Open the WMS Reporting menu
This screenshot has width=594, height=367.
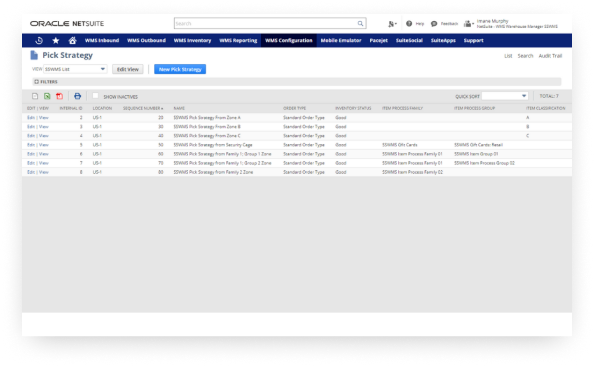(238, 41)
